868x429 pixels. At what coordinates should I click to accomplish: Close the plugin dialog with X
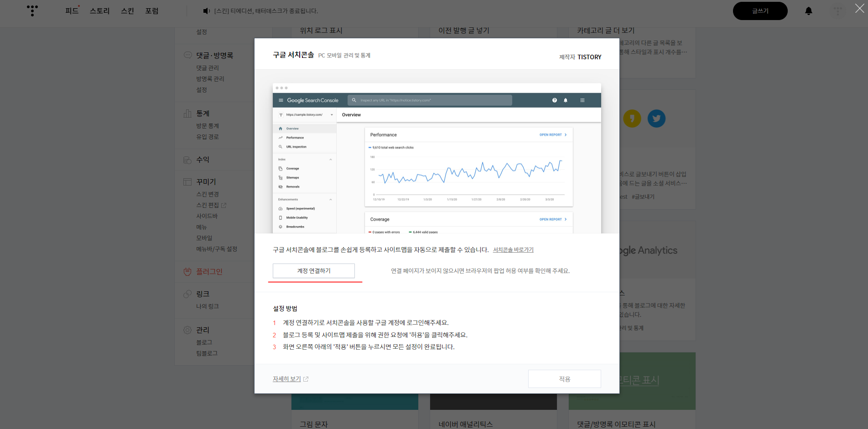tap(859, 8)
